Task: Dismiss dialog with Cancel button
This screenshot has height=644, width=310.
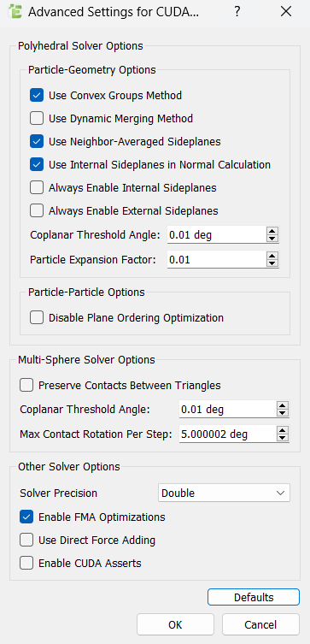Action: [x=260, y=624]
